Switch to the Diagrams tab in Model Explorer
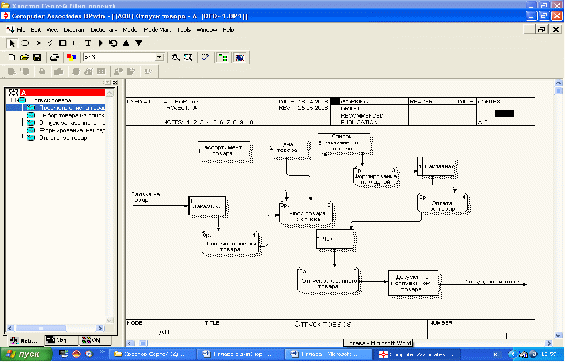The height and width of the screenshot is (362, 565). point(60,340)
